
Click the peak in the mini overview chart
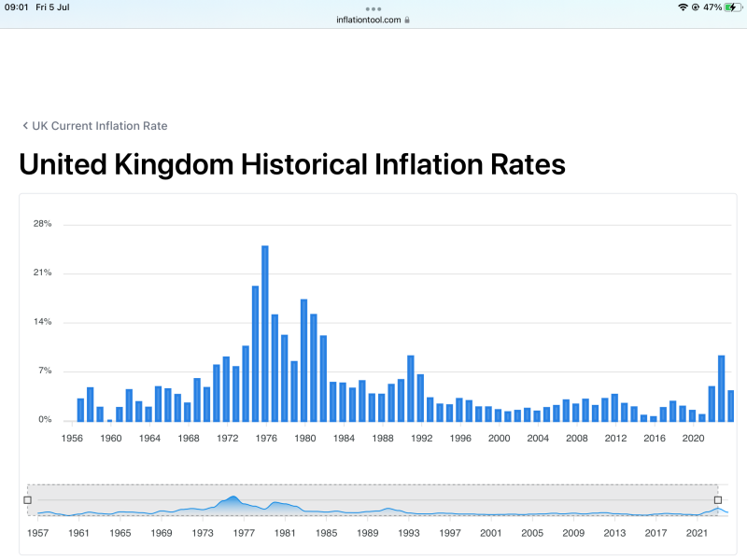click(x=233, y=498)
